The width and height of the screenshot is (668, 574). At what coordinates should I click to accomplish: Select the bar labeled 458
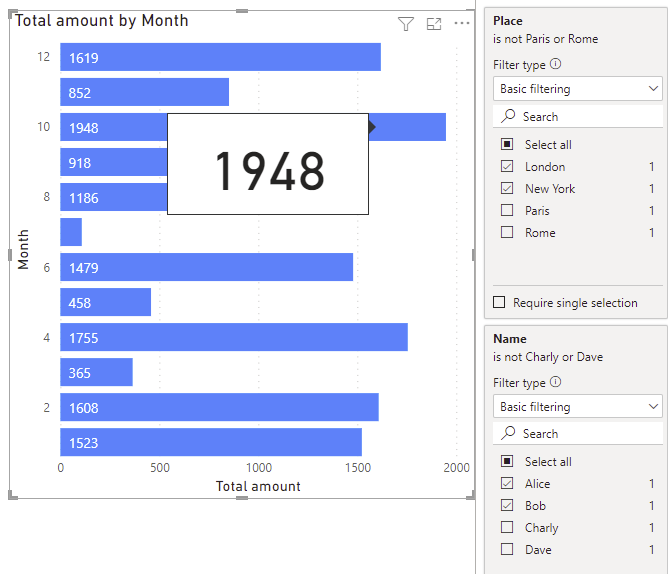pyautogui.click(x=106, y=302)
